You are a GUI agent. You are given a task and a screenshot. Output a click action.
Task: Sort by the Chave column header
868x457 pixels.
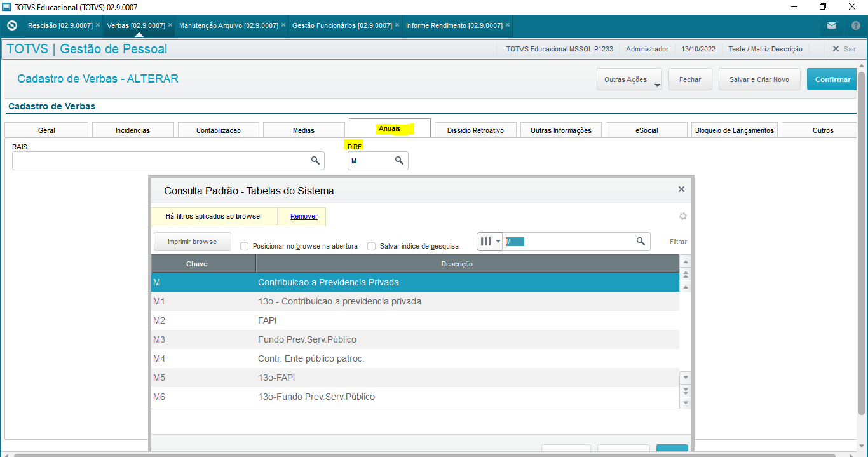click(203, 264)
